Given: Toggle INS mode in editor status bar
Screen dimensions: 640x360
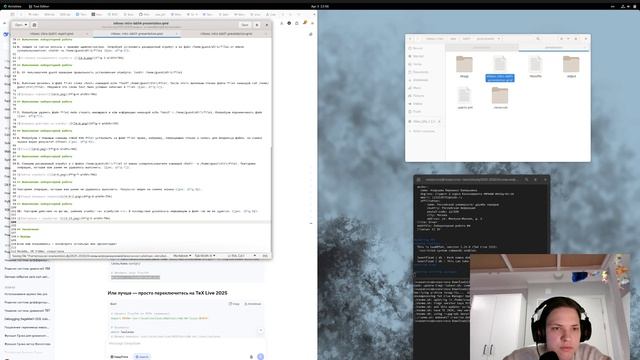Looking at the screenshot, I should [265, 256].
